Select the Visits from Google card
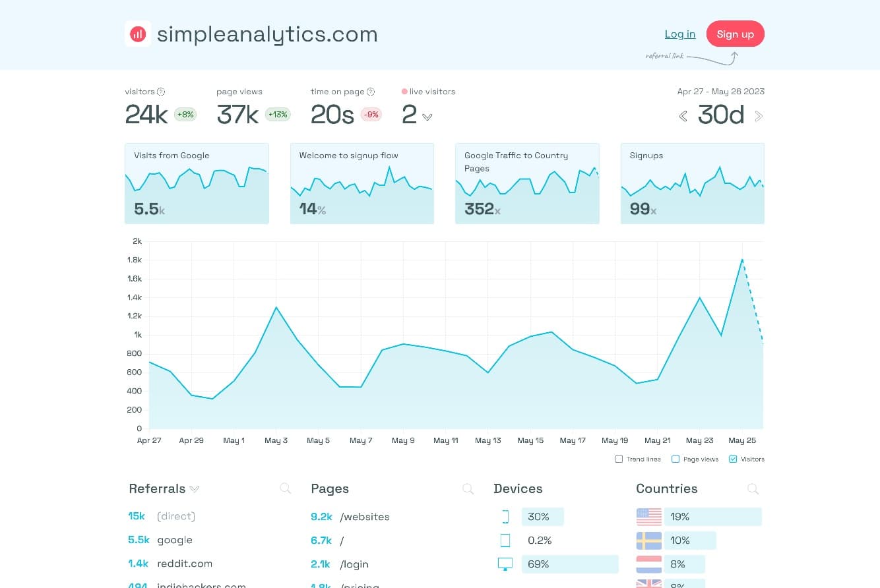Image resolution: width=880 pixels, height=588 pixels. click(x=197, y=183)
